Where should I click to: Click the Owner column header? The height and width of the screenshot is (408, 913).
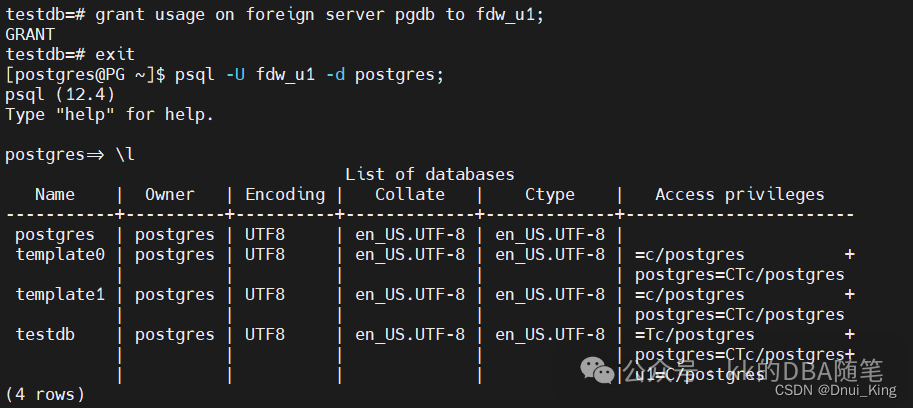pyautogui.click(x=170, y=194)
